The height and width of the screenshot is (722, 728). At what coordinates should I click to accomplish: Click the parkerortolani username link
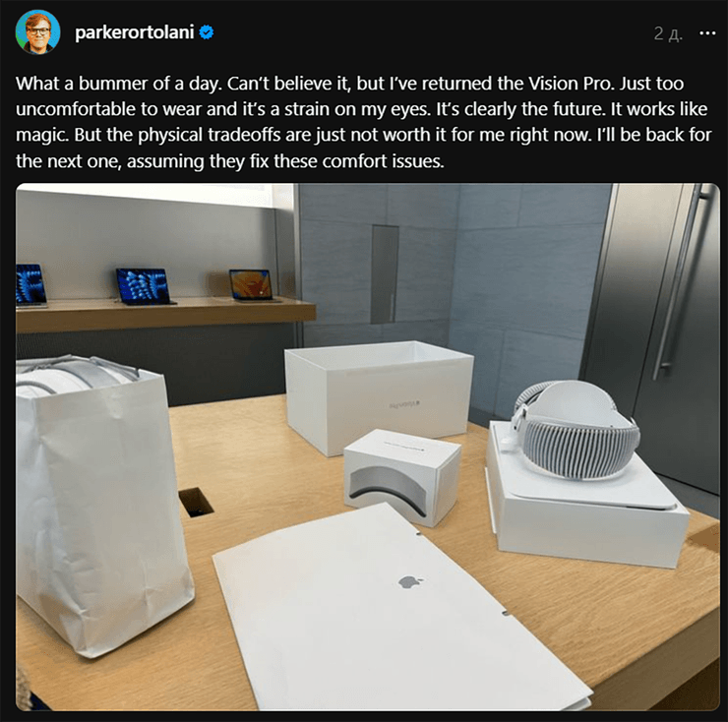pyautogui.click(x=135, y=32)
